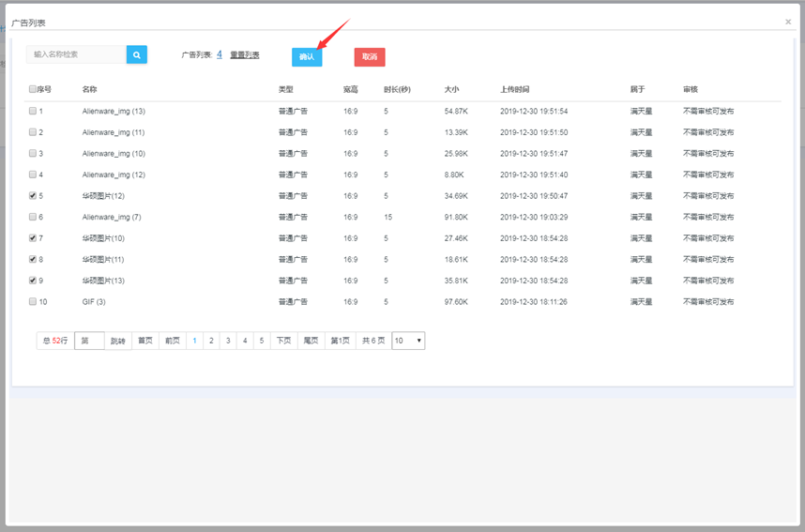Select page 5 in pagination
This screenshot has width=805, height=532.
tap(262, 341)
